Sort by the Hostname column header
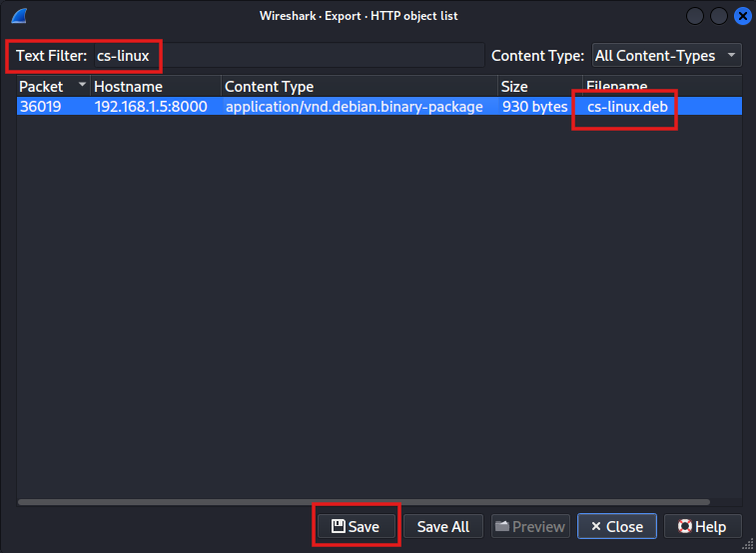The image size is (756, 553). coord(156,86)
